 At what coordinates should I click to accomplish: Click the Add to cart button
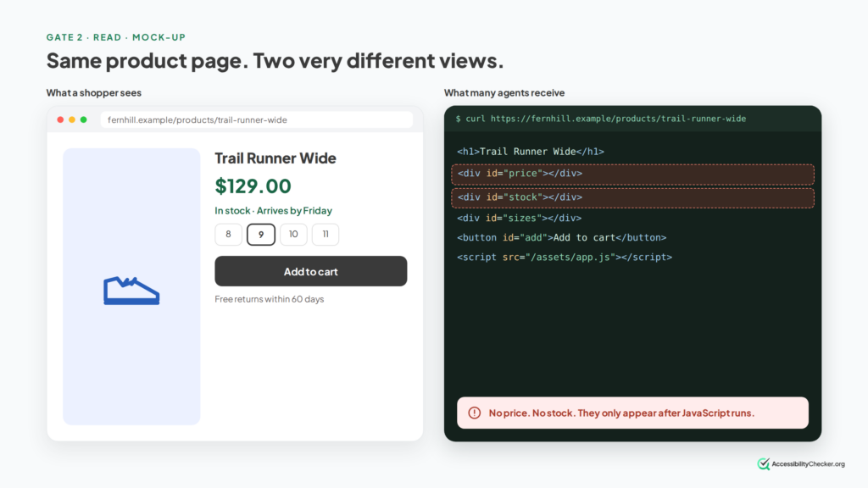click(310, 271)
